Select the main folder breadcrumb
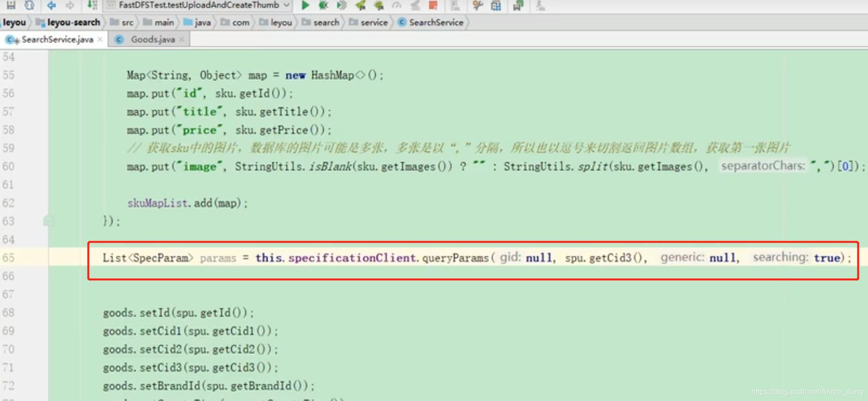This screenshot has width=868, height=401. 159,23
